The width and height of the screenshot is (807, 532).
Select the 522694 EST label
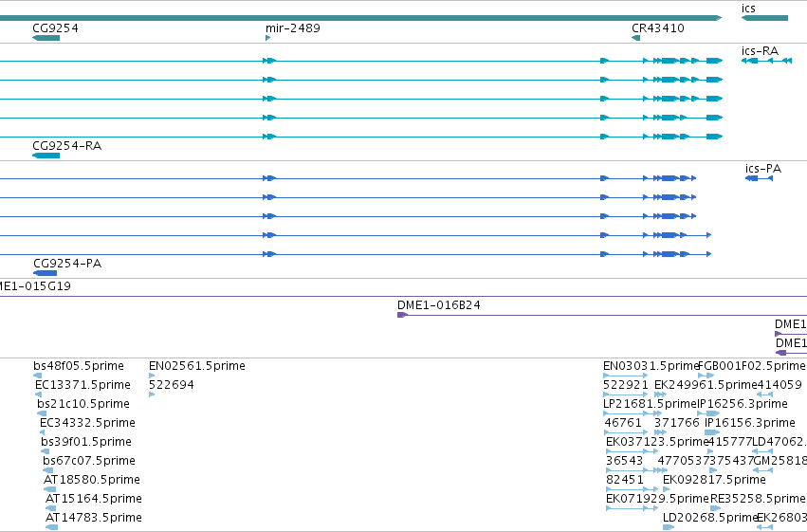coord(172,385)
